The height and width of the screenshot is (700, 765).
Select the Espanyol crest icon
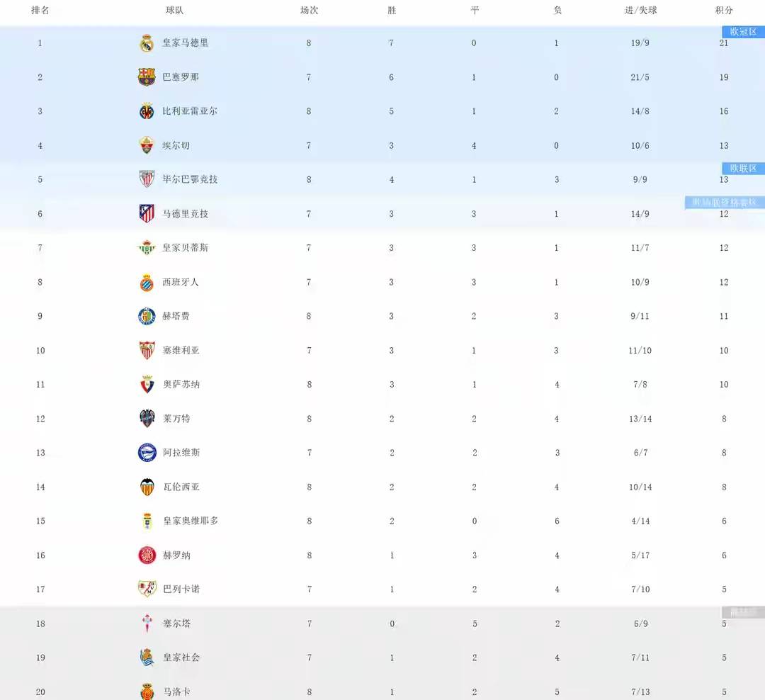tap(147, 282)
